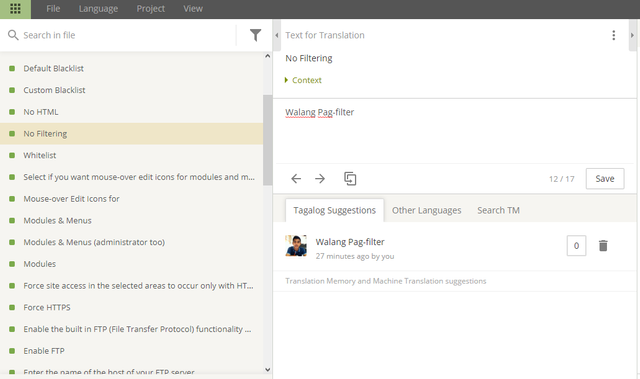The width and height of the screenshot is (640, 379).
Task: Go to previous string with left arrow
Action: click(x=296, y=178)
